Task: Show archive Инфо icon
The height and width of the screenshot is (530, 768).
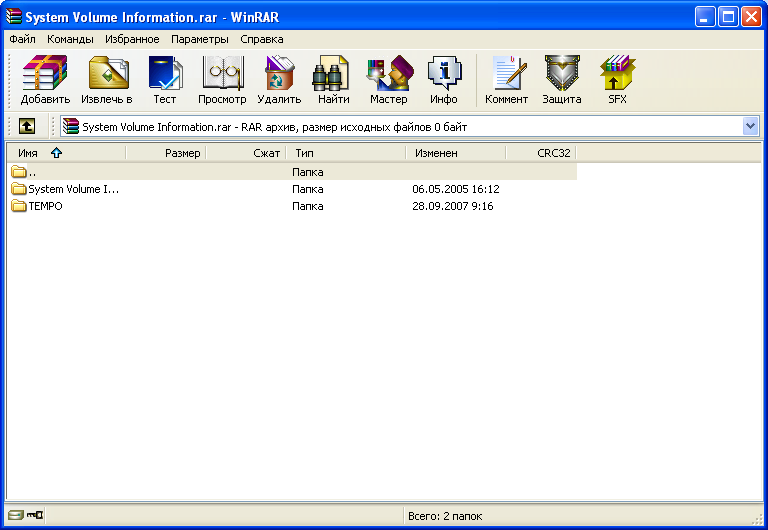Action: point(444,73)
